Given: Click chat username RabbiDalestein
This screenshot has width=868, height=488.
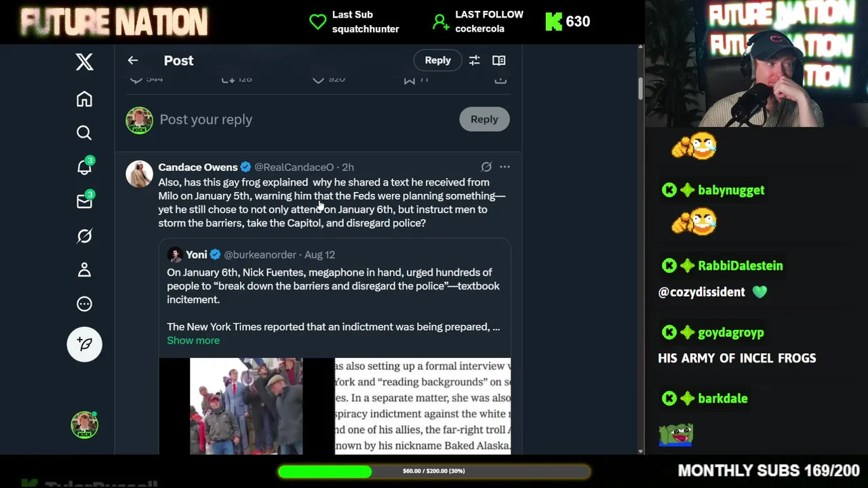Looking at the screenshot, I should tap(741, 266).
